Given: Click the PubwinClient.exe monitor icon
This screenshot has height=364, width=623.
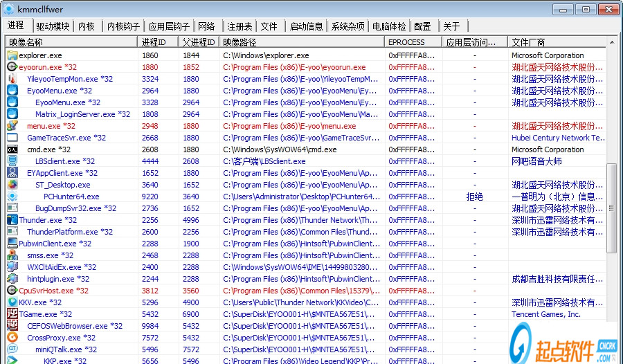Looking at the screenshot, I should point(12,243).
